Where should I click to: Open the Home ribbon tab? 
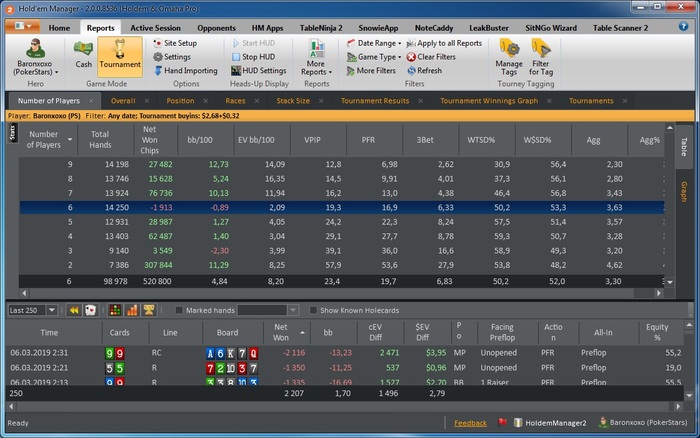click(x=59, y=28)
